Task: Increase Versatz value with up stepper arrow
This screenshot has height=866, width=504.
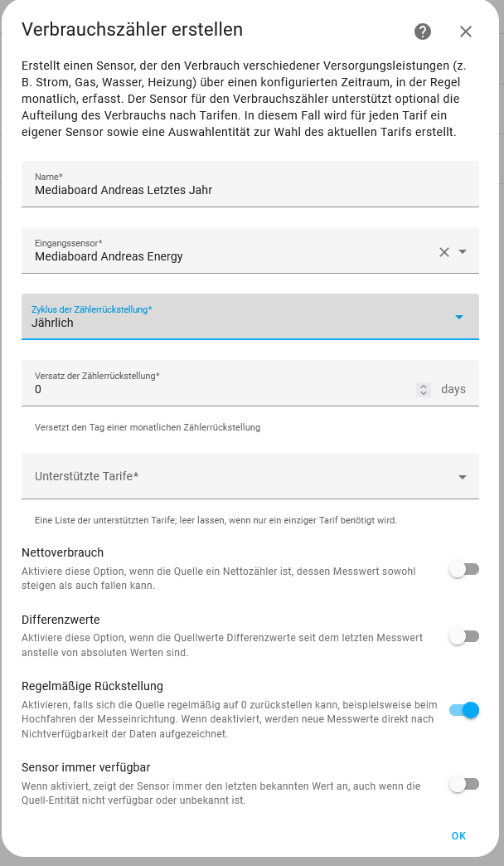Action: click(424, 386)
